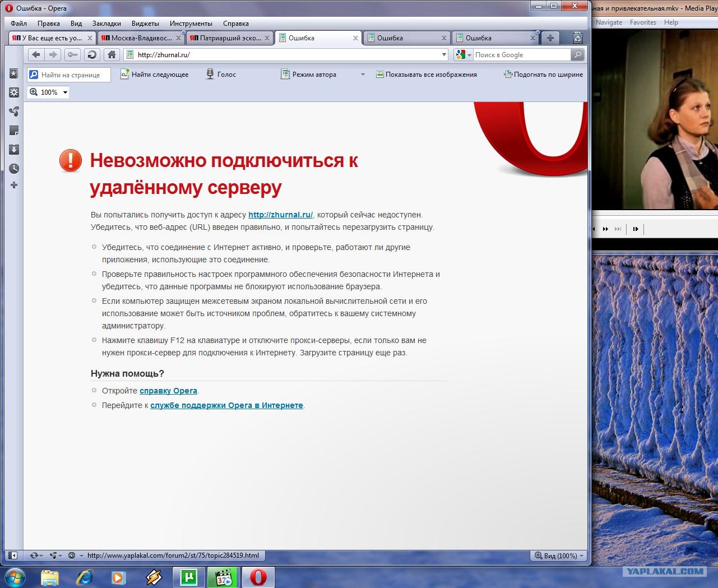The height and width of the screenshot is (588, 718).
Task: Click Find next (Найти следующее) button
Action: [x=155, y=74]
